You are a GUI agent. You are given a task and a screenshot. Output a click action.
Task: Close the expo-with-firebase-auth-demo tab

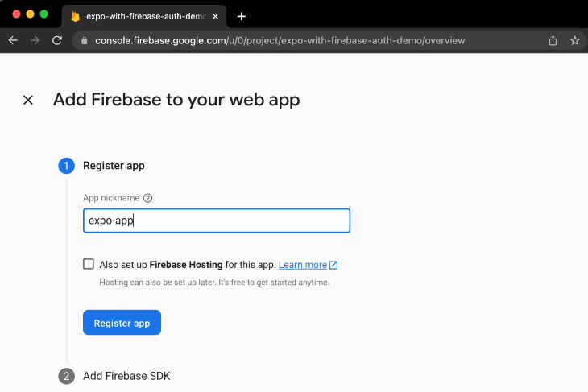pyautogui.click(x=215, y=16)
